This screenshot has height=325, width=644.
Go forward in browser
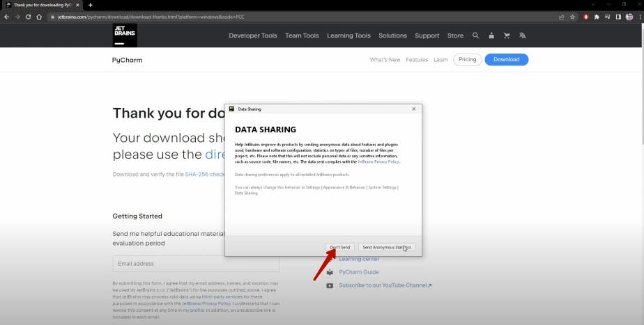coord(17,17)
